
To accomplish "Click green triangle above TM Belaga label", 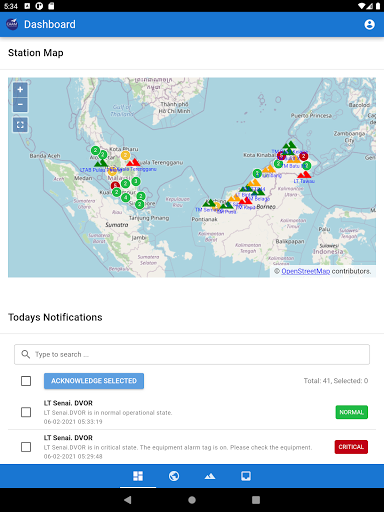I will pos(258,191).
